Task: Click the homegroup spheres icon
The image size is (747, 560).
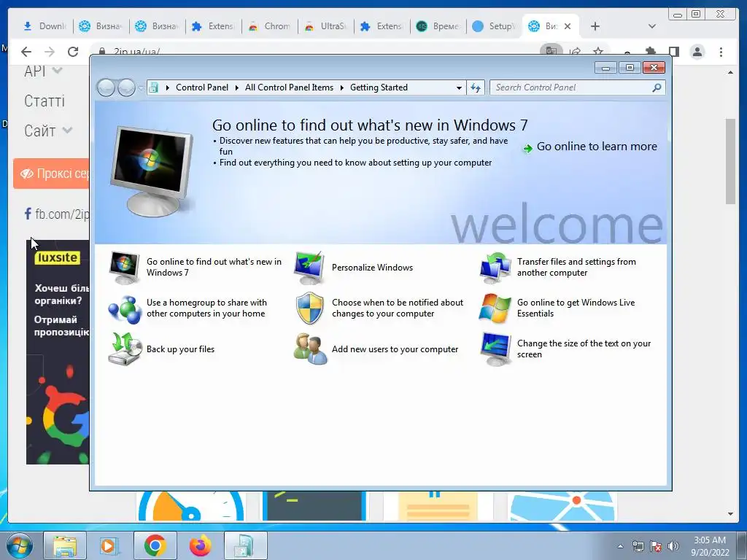Action: coord(124,309)
